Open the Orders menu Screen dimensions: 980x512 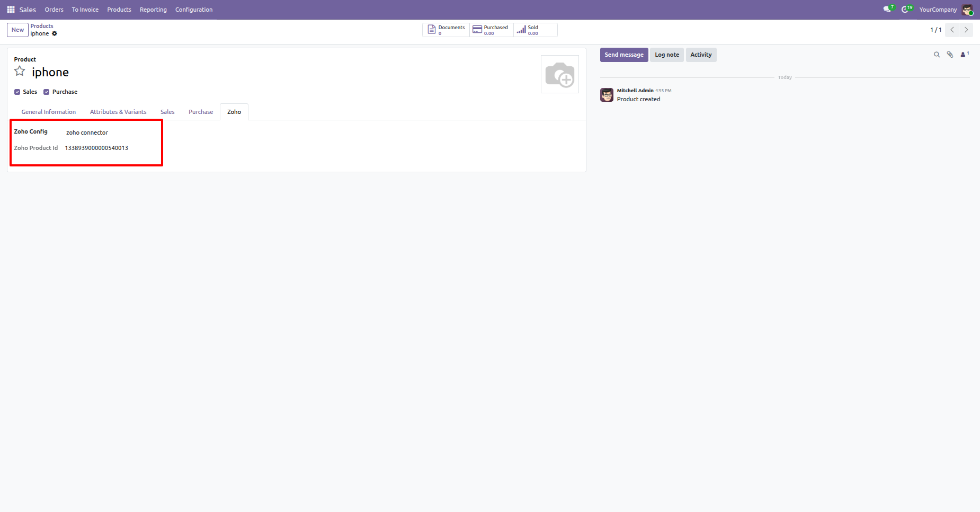54,10
